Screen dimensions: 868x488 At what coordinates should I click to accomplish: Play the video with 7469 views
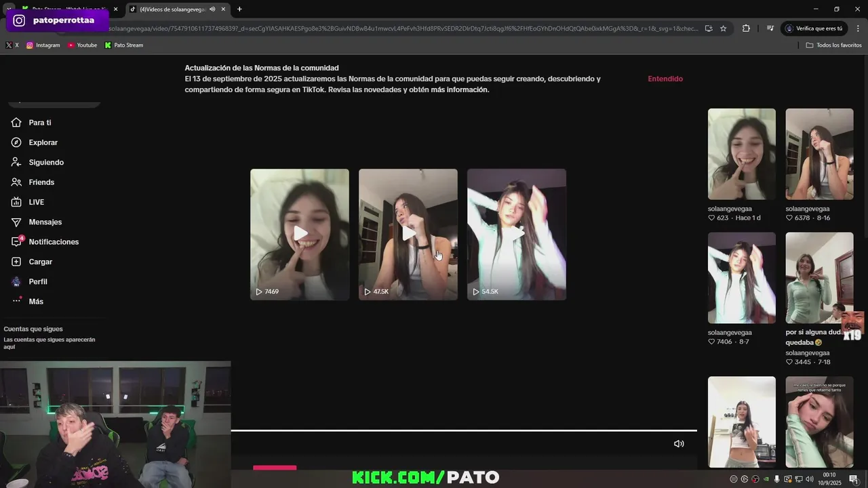pos(300,234)
